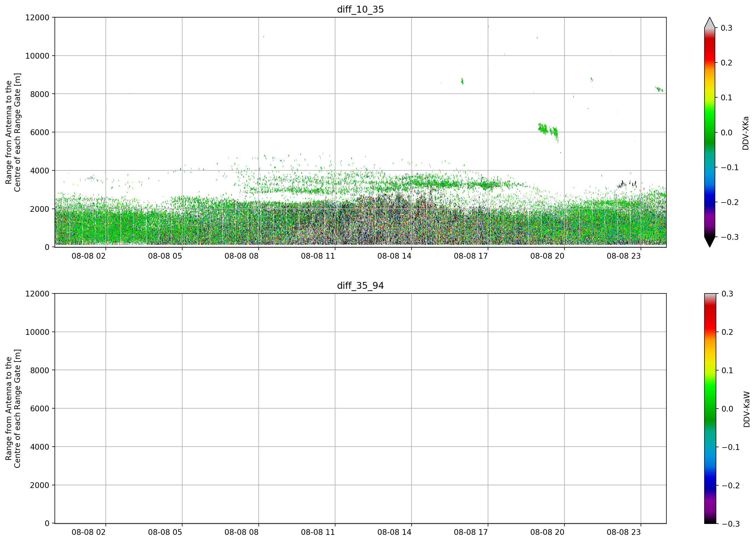Click the 12000 tick label on top plot
756x542 pixels.
click(37, 17)
